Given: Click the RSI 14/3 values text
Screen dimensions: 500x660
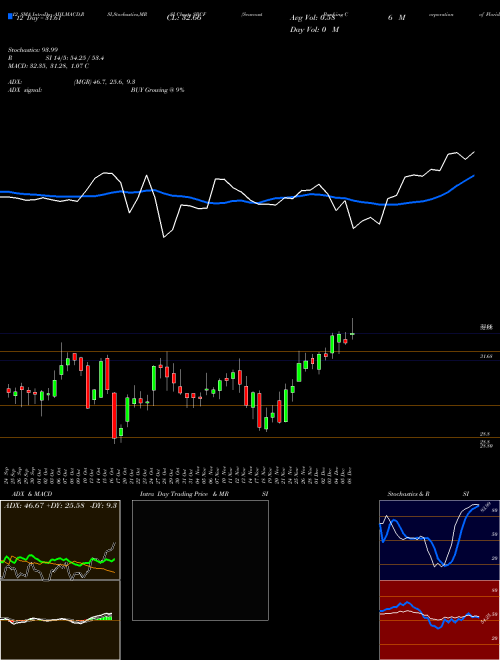Looking at the screenshot, I should pos(75,58).
